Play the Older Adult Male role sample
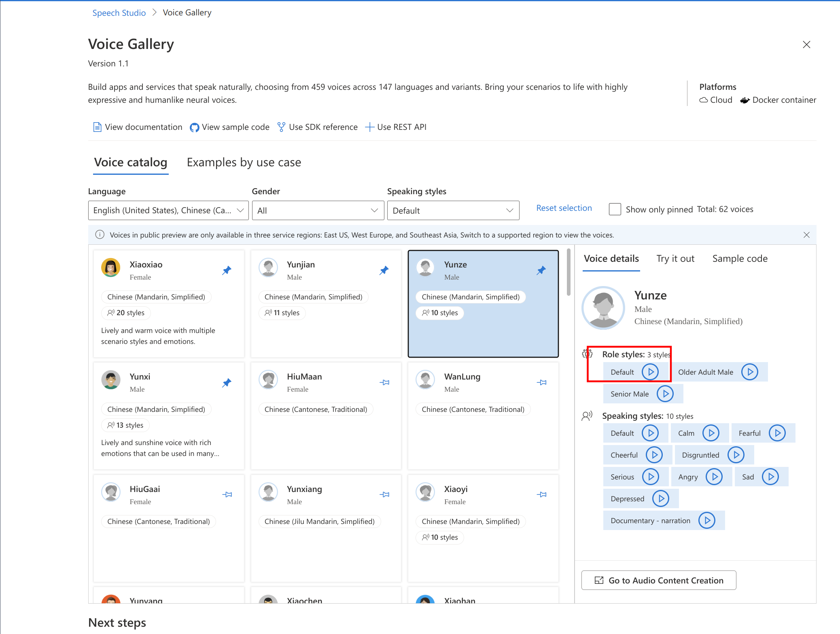This screenshot has height=634, width=840. coord(750,372)
